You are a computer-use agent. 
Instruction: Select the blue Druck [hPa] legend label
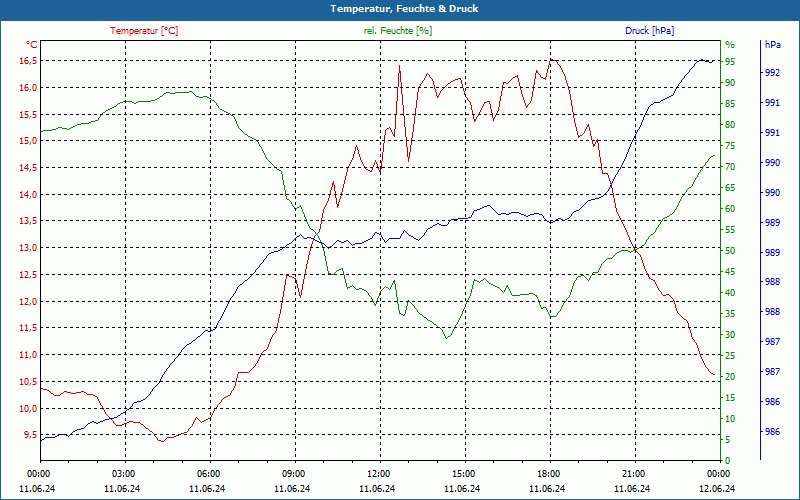point(649,31)
